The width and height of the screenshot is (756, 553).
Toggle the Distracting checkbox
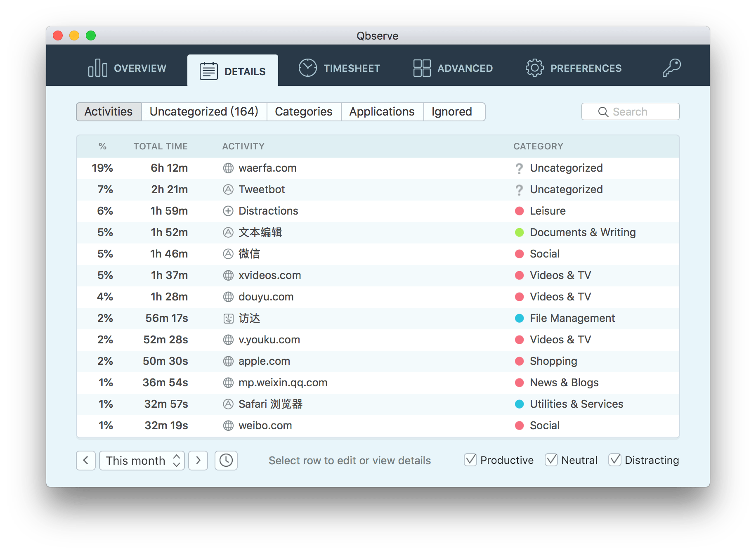[x=615, y=460]
